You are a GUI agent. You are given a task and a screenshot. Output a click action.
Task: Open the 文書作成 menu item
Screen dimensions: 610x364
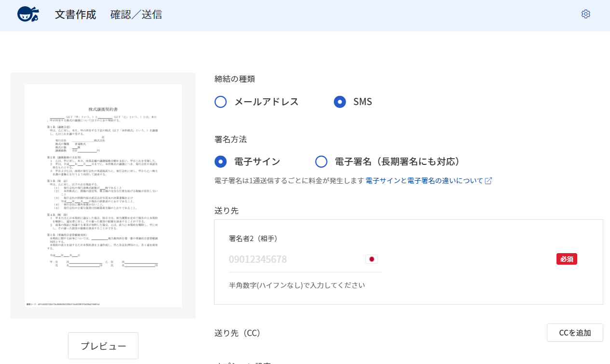coord(75,15)
